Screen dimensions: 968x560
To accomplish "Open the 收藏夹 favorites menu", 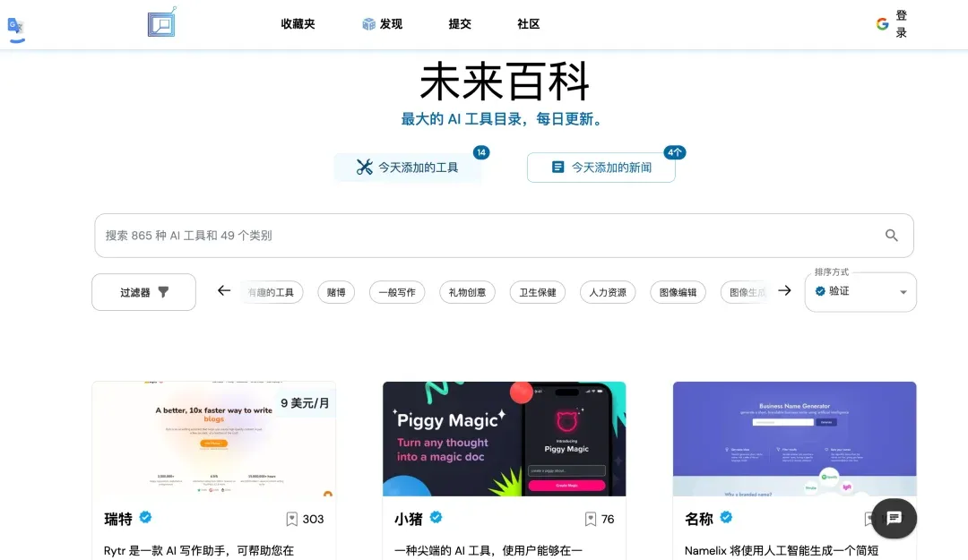I will tap(298, 24).
